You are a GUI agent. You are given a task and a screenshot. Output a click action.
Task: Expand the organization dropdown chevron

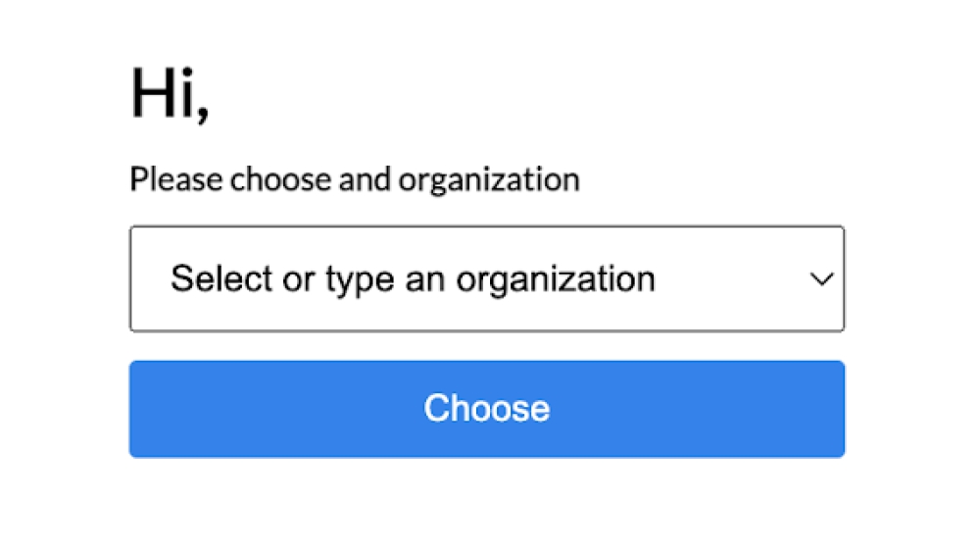(x=822, y=278)
